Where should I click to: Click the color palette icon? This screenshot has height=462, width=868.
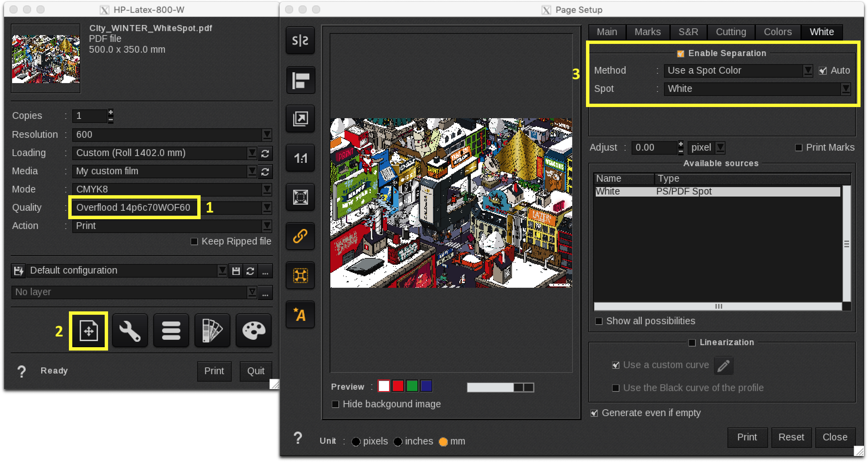click(253, 330)
